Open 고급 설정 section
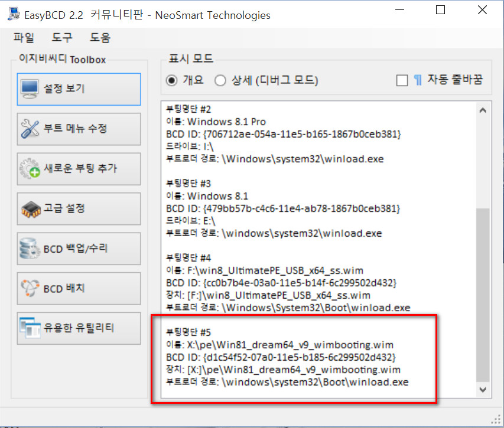This screenshot has width=504, height=428. pyautogui.click(x=79, y=209)
